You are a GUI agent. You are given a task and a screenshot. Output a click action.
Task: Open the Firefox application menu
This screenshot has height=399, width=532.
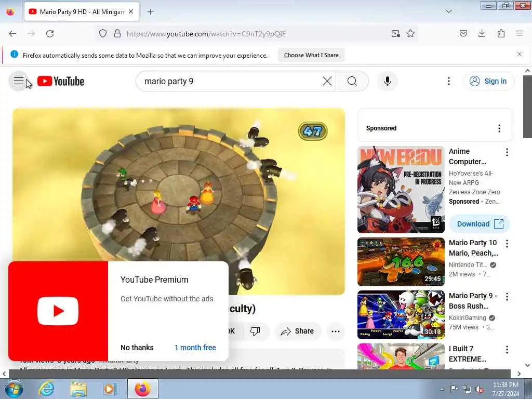520,34
